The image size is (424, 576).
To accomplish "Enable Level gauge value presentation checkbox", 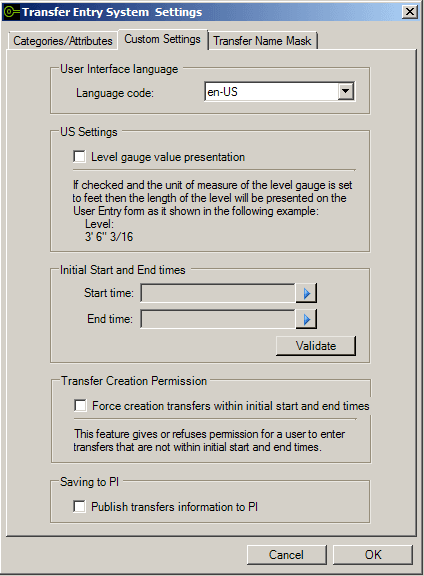I will coord(79,156).
